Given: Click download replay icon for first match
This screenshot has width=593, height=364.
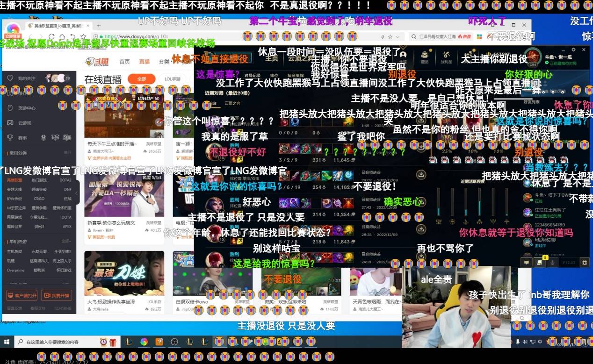Looking at the screenshot, I should (421, 121).
